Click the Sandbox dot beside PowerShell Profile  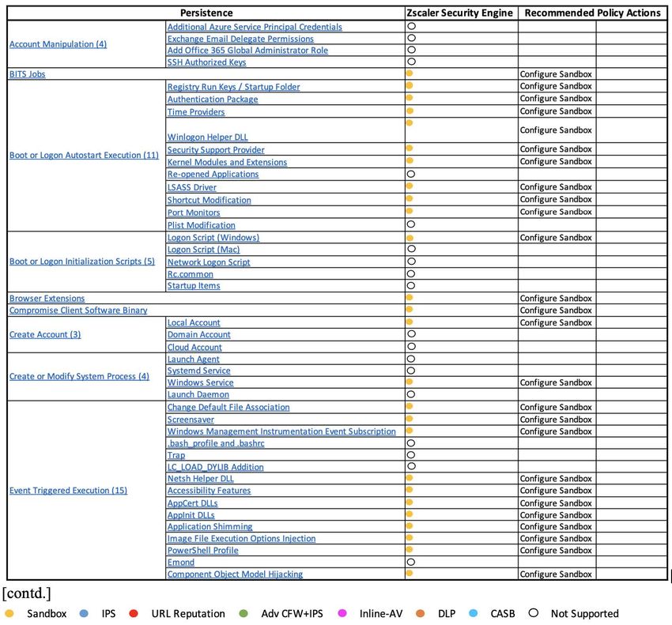coord(410,549)
